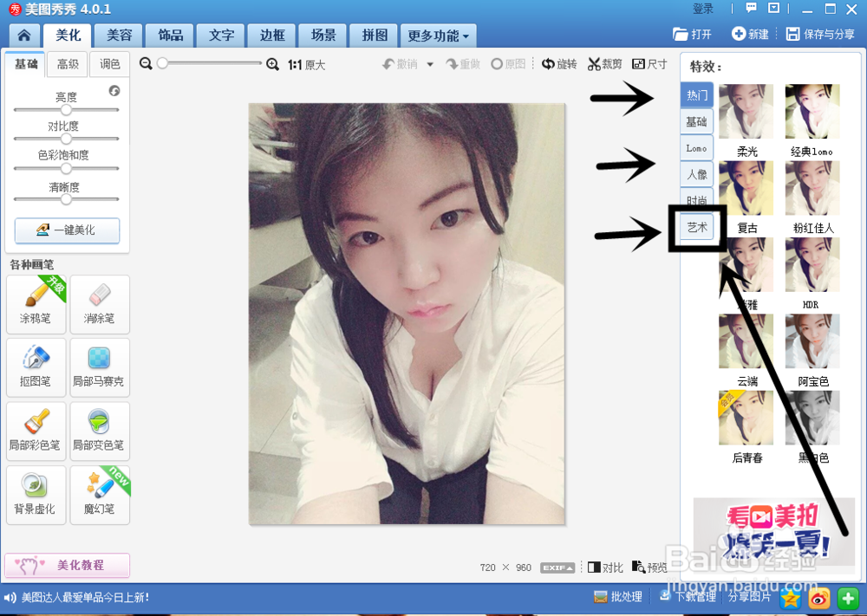Open the title bar menu dropdown icon
The height and width of the screenshot is (616, 867).
click(774, 9)
